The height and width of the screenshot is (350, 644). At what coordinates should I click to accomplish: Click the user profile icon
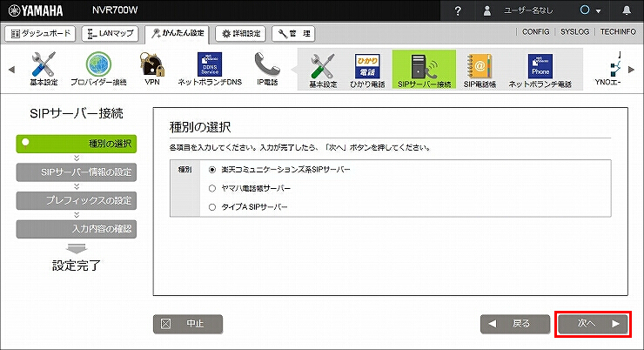point(487,10)
